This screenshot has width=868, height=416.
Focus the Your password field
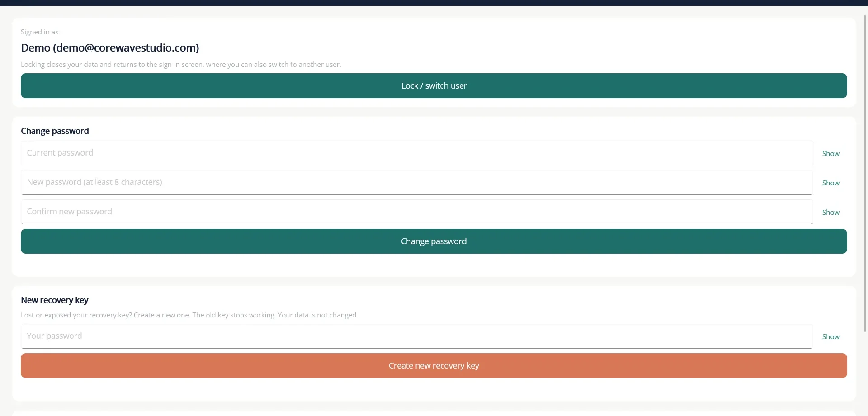(417, 336)
